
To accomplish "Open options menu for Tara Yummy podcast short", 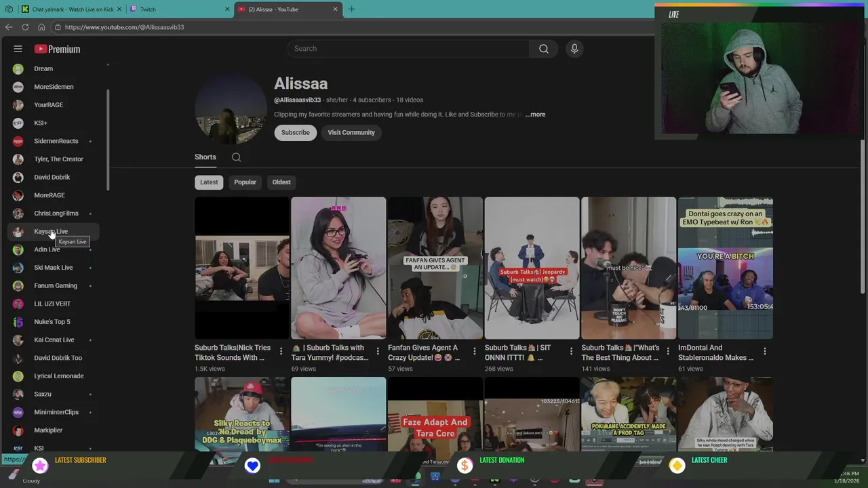I will pyautogui.click(x=378, y=351).
